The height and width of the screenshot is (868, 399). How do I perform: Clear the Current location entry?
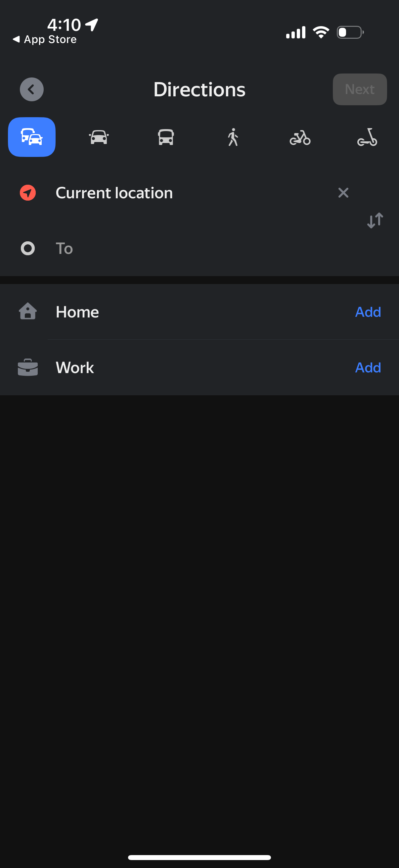(343, 193)
